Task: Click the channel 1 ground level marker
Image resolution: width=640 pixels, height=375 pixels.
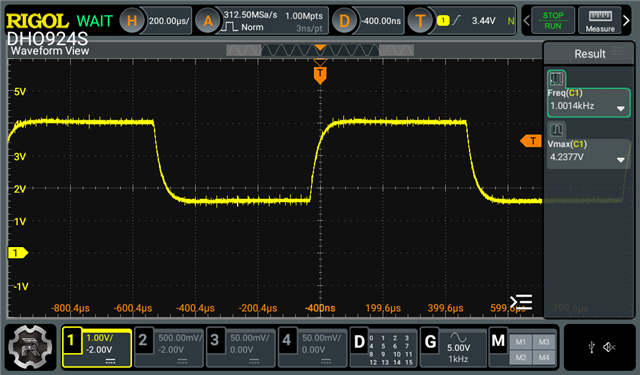Action: [18, 253]
